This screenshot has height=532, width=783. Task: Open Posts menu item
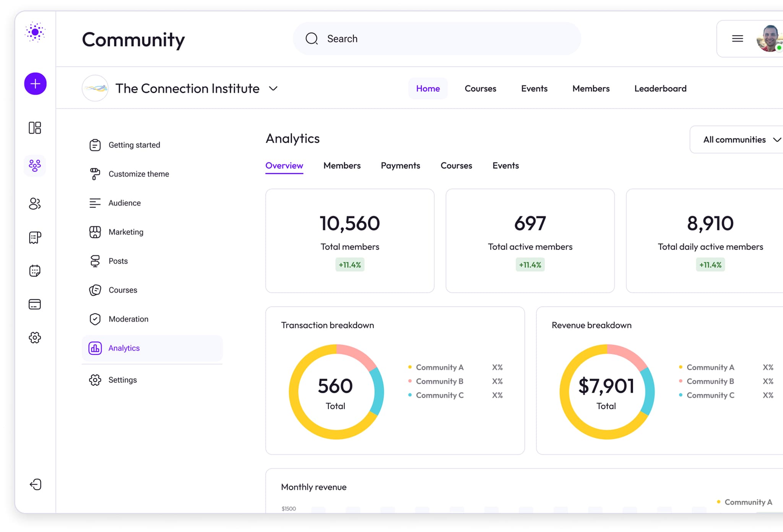[x=152, y=261]
